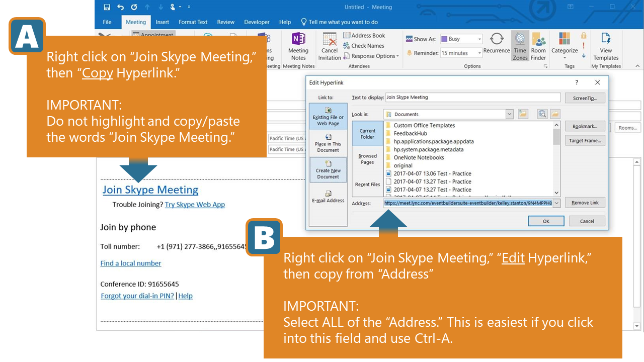Select the 2017-04-07 13.06 Test - Practice file
644x362 pixels.
click(x=428, y=173)
